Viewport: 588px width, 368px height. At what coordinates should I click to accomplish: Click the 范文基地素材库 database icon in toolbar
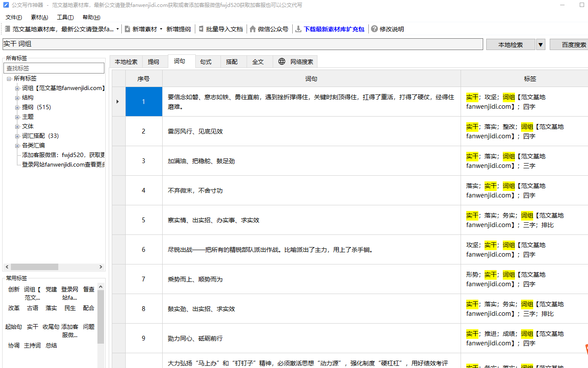point(7,29)
